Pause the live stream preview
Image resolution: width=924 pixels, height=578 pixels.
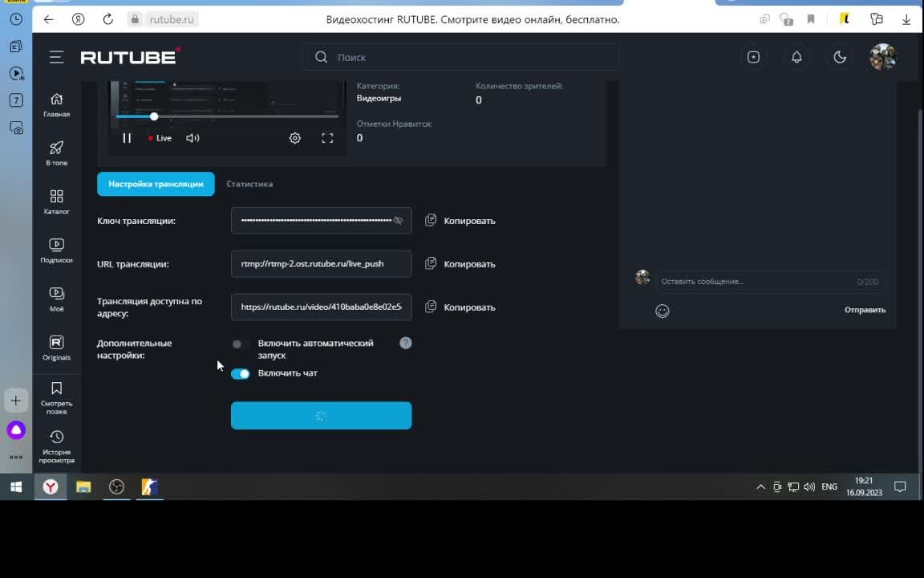(x=127, y=138)
